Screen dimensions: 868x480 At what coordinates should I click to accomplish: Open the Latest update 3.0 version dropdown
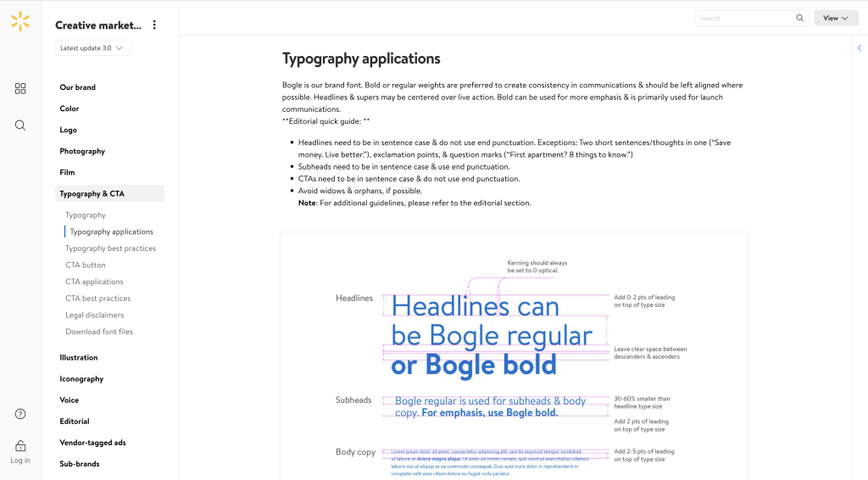[x=93, y=48]
